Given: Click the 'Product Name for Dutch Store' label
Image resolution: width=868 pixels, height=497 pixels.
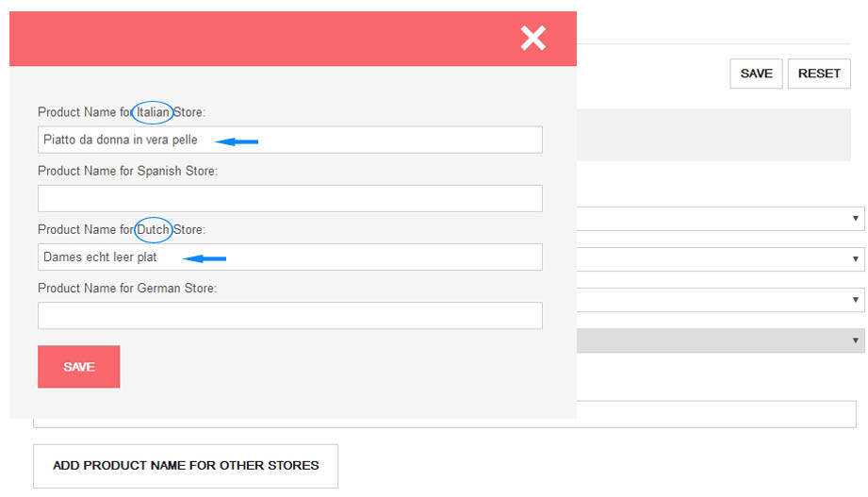Looking at the screenshot, I should click(x=122, y=229).
